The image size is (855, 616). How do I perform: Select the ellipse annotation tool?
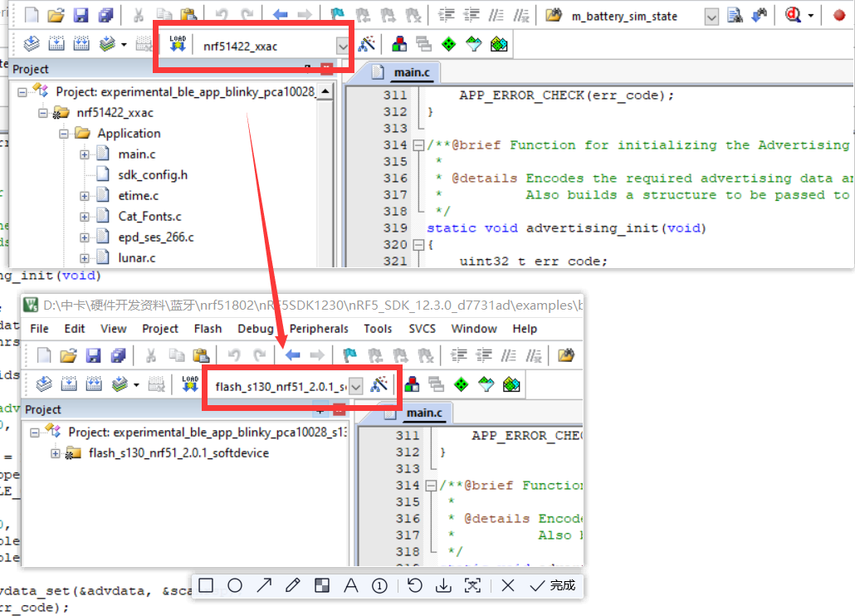click(x=235, y=585)
